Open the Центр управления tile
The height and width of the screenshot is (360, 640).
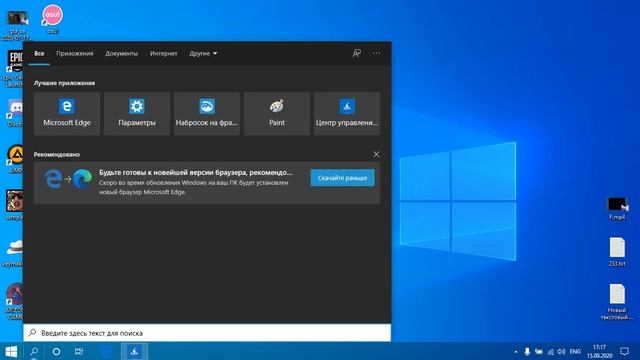(x=347, y=113)
